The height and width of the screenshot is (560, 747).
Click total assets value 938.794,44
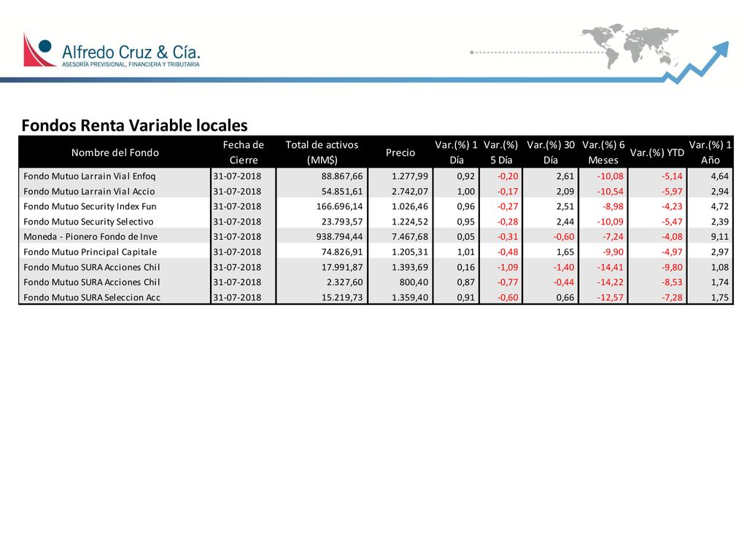tap(339, 237)
